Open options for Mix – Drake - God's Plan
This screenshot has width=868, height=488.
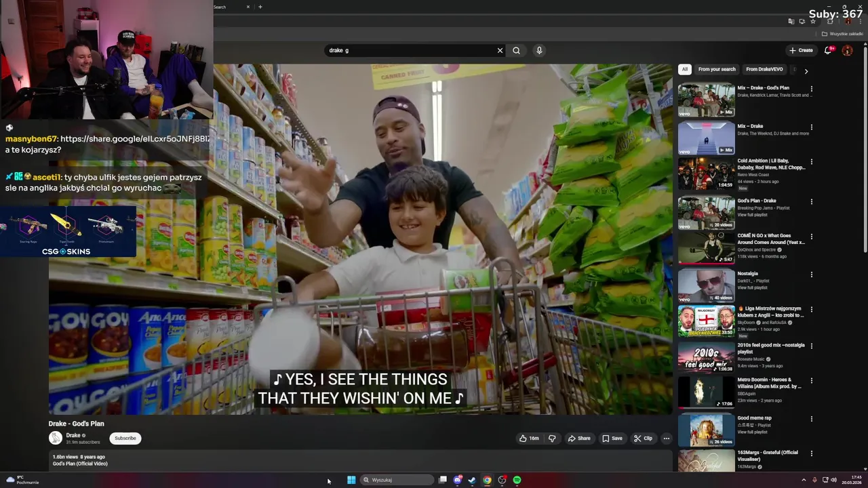coord(811,89)
